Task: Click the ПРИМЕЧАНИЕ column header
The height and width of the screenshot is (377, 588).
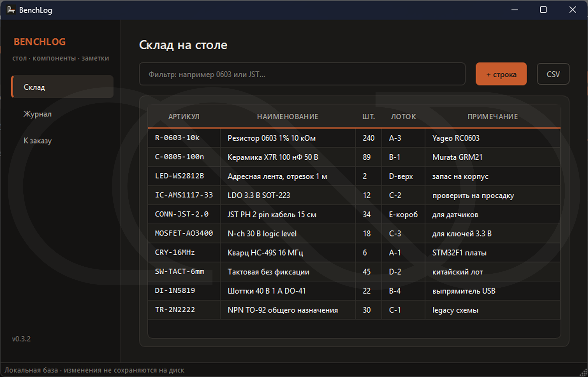Action: pyautogui.click(x=492, y=117)
